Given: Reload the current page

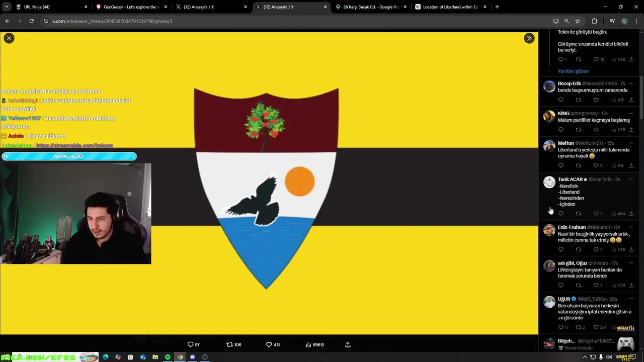Looking at the screenshot, I should (x=31, y=21).
